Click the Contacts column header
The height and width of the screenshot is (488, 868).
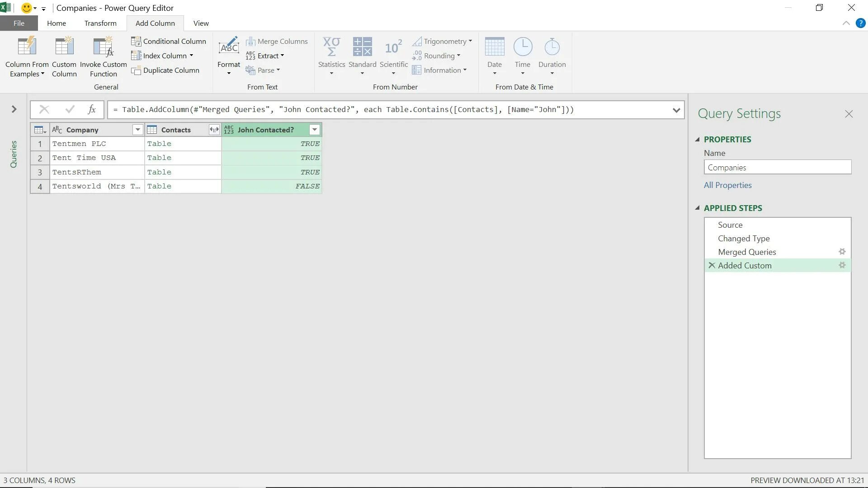pos(176,130)
